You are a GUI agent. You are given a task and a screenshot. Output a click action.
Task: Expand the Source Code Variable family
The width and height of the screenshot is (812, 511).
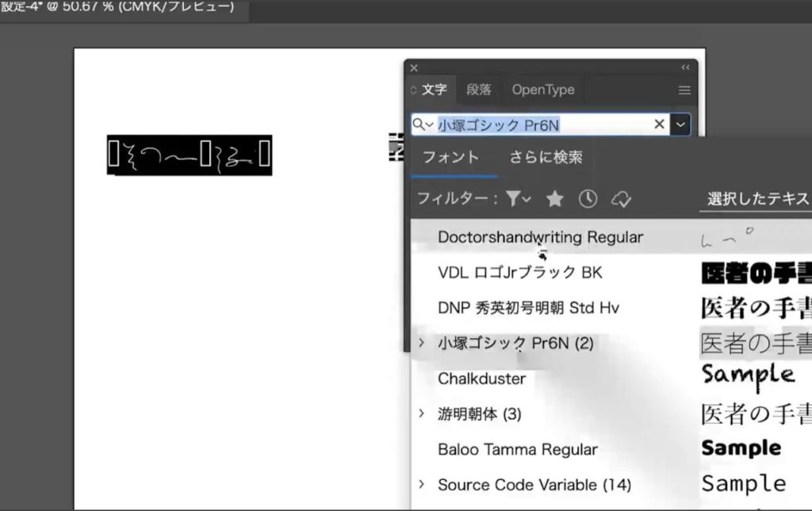pos(421,485)
